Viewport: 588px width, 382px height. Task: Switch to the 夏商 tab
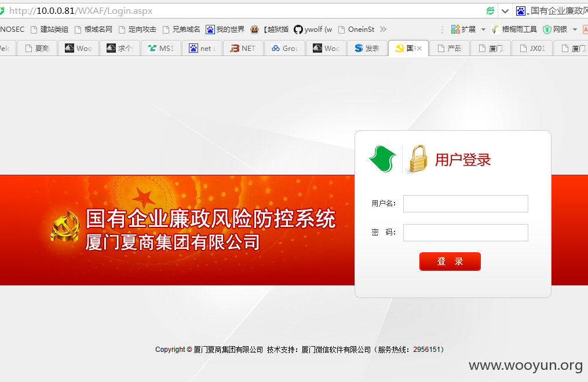point(36,48)
